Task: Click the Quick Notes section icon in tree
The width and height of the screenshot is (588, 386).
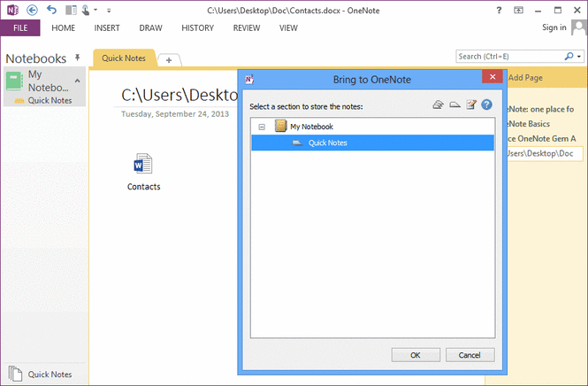Action: pyautogui.click(x=297, y=143)
